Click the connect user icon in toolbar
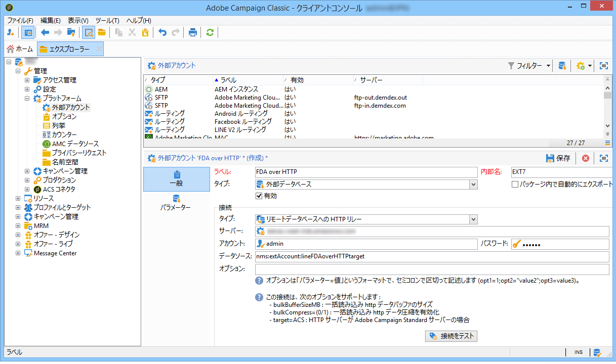 [11, 32]
